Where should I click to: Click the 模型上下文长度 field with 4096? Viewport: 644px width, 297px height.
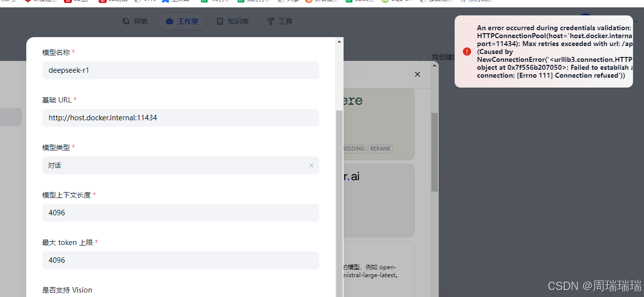(x=180, y=213)
